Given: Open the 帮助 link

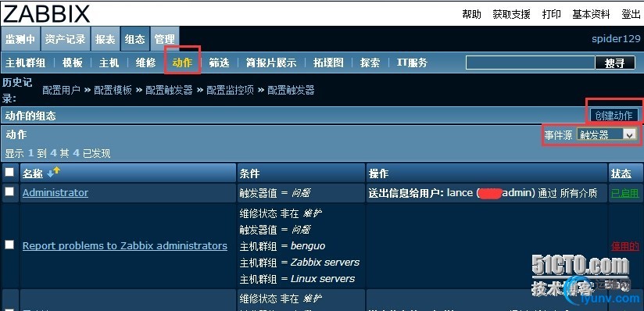Looking at the screenshot, I should tap(471, 14).
